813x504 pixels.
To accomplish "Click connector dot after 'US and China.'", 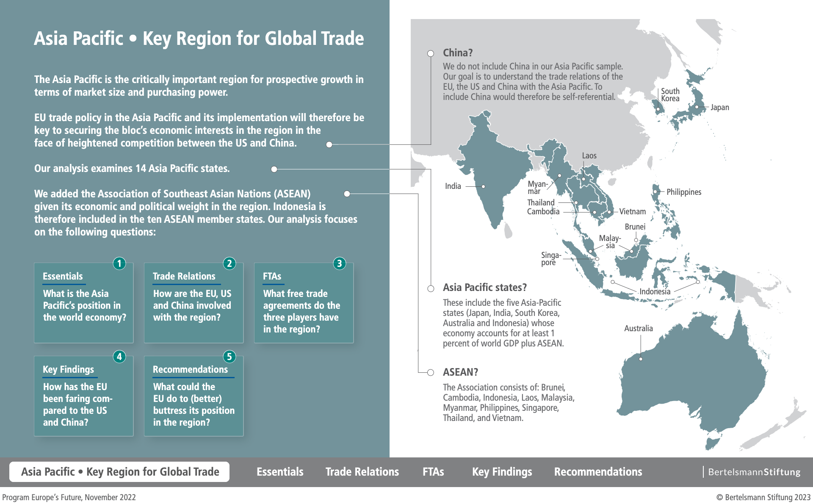I will pos(329,144).
